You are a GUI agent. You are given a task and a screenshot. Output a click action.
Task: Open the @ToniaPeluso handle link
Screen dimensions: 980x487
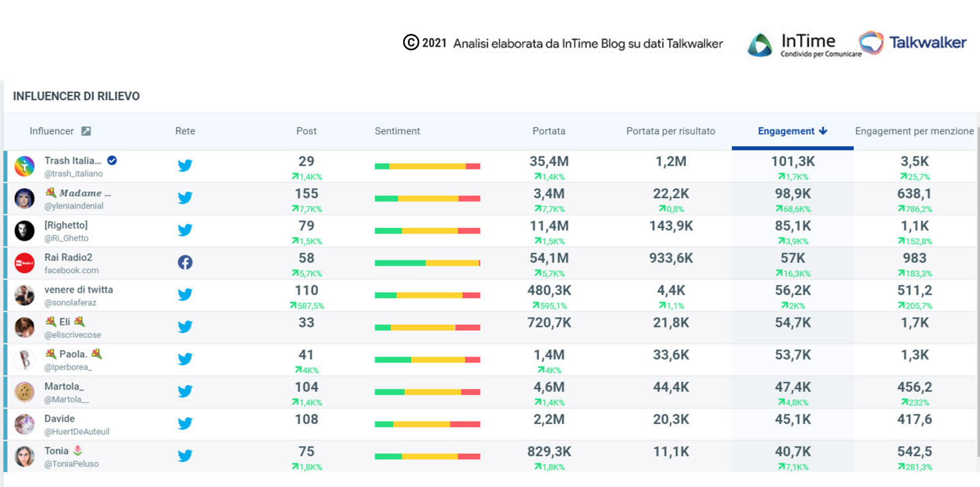point(72,464)
